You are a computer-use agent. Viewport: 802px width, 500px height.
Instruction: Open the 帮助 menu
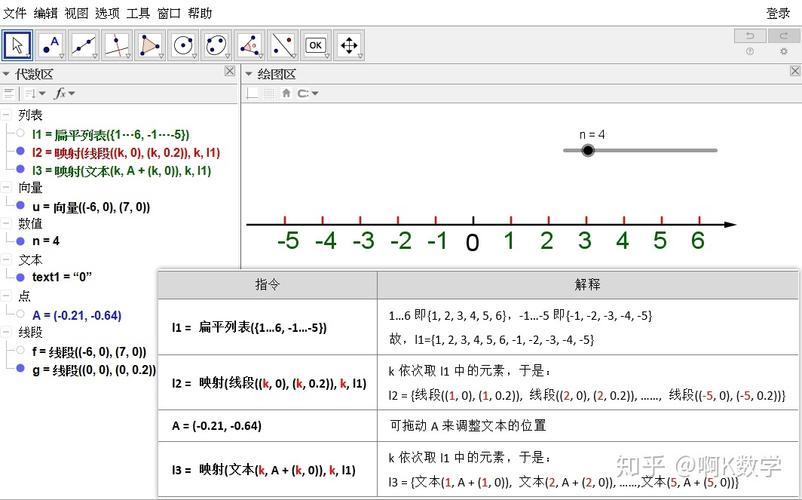(x=199, y=13)
